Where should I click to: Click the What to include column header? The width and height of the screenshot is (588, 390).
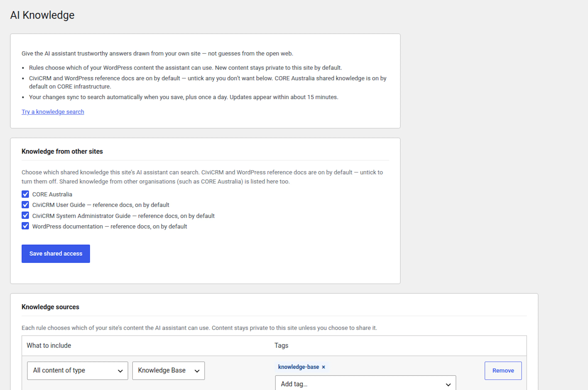click(49, 345)
